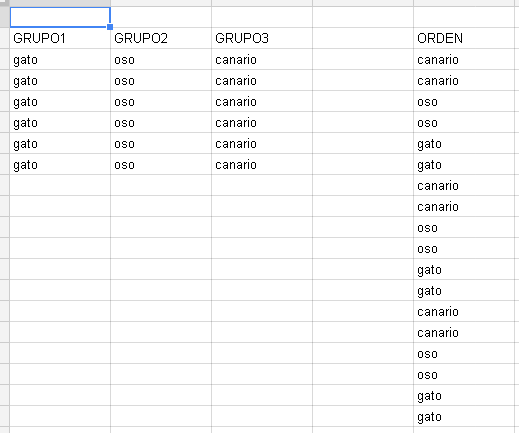
Task: Click the row header beside GRUPO1 row
Action: [x=5, y=38]
